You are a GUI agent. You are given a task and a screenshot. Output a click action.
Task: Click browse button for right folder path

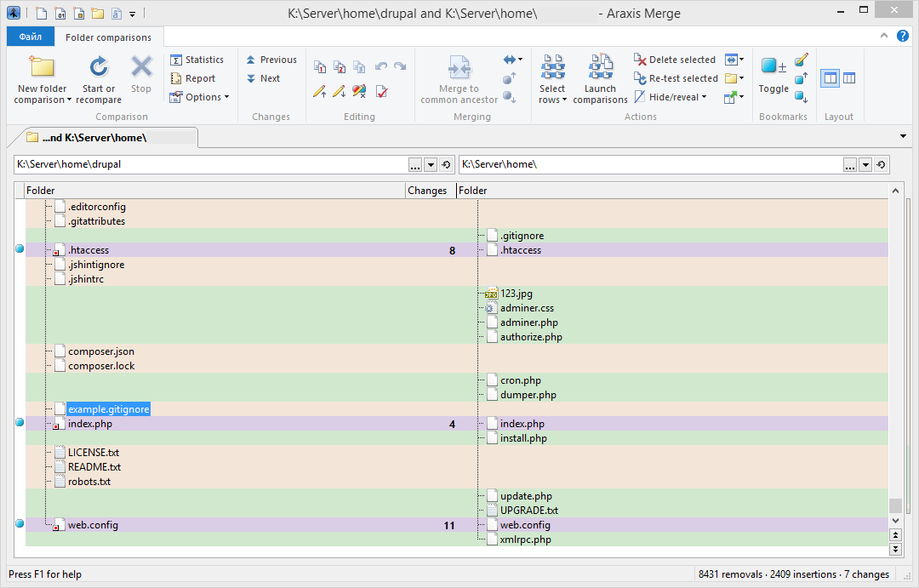pos(850,164)
